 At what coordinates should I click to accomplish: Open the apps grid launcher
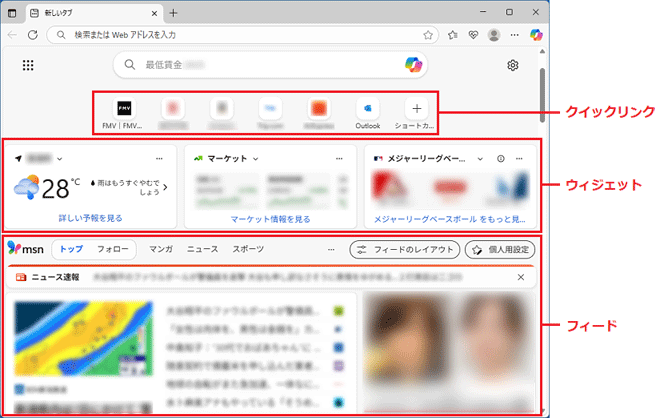pyautogui.click(x=28, y=65)
